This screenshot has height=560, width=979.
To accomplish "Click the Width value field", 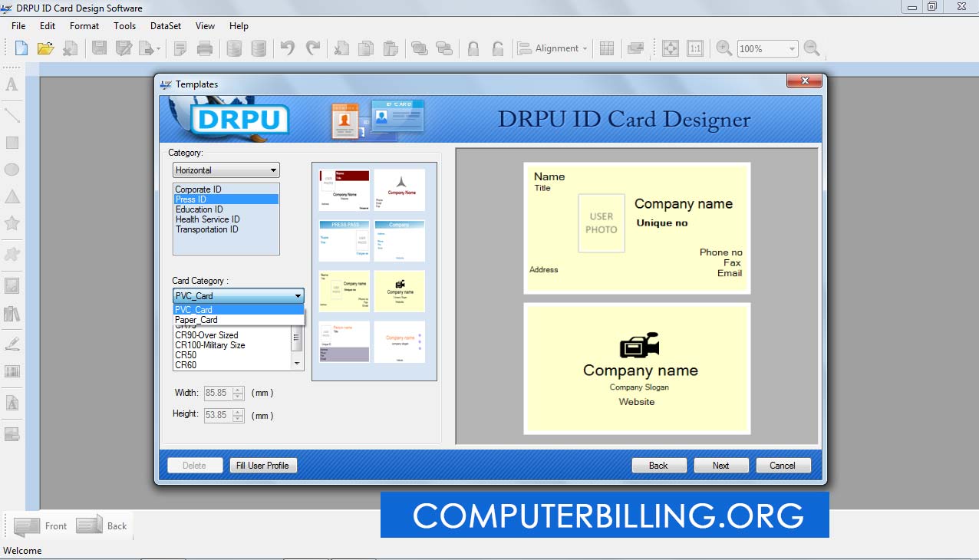I will (x=217, y=393).
